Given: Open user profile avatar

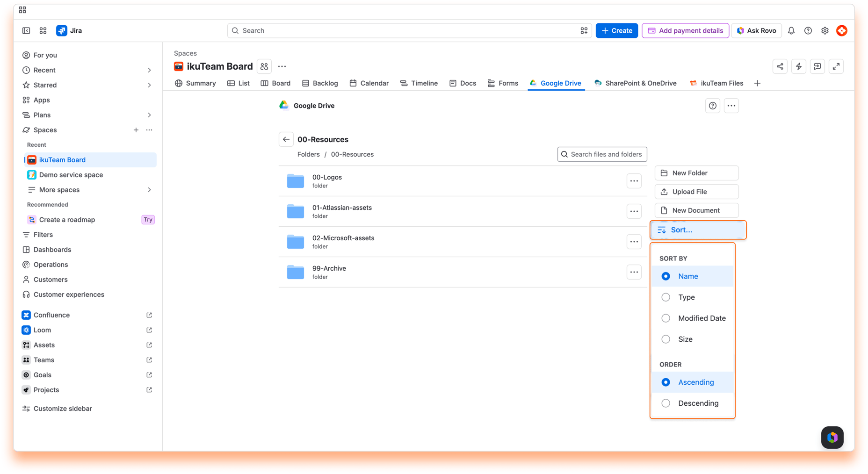Looking at the screenshot, I should click(842, 30).
